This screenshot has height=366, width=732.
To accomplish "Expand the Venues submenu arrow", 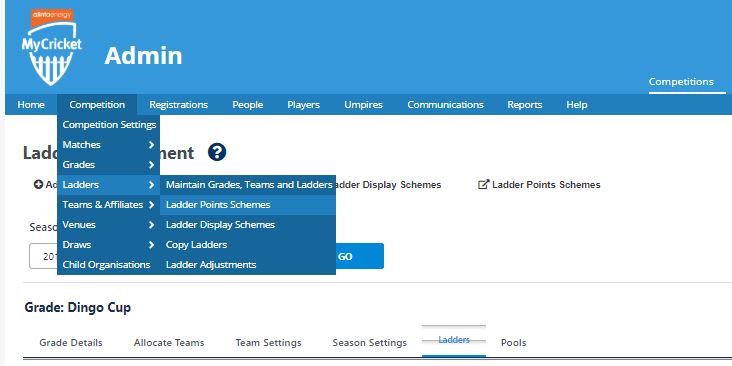I will tap(151, 225).
